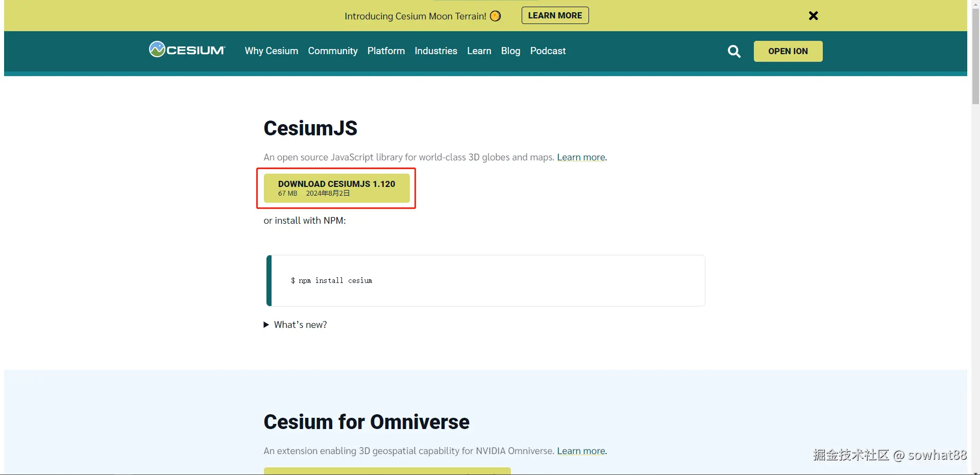The width and height of the screenshot is (980, 475).
Task: Download CesiumJS 1.120
Action: pyautogui.click(x=337, y=188)
